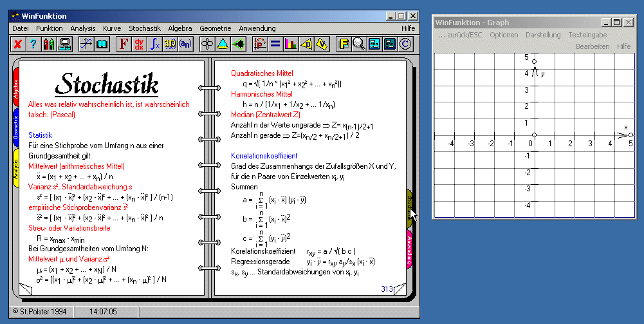
Task: Open the 3D function plot icon
Action: pyautogui.click(x=170, y=44)
